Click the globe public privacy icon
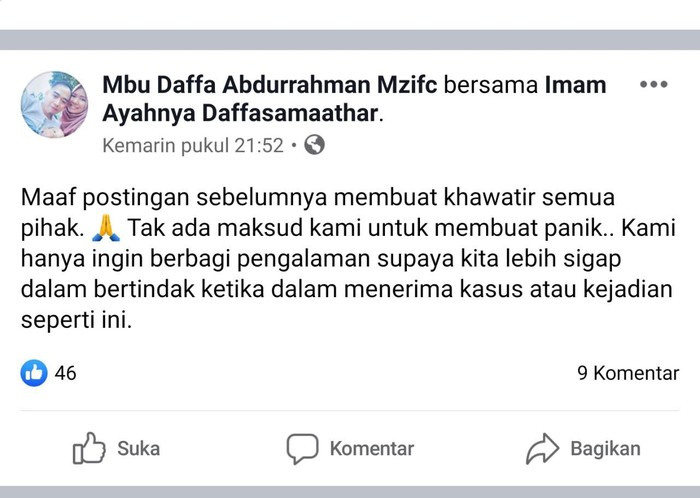The height and width of the screenshot is (498, 700). pos(314,145)
